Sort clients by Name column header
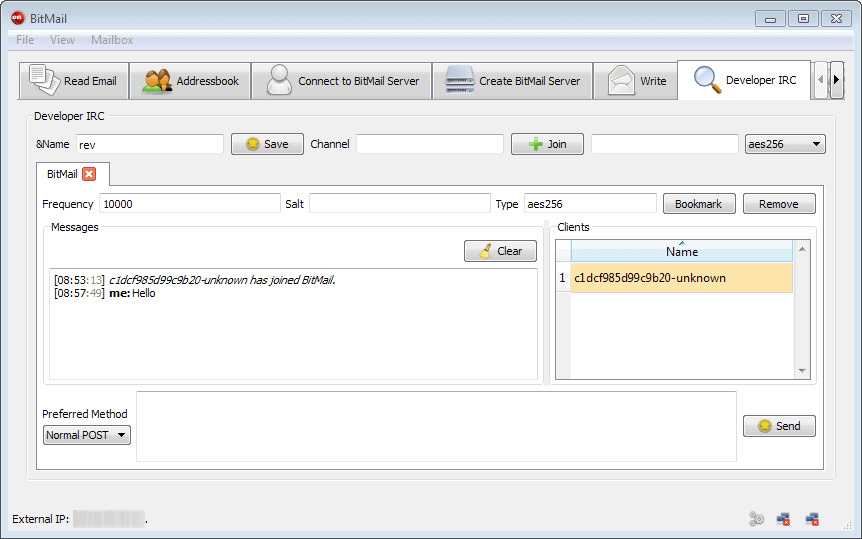This screenshot has width=862, height=539. 682,251
